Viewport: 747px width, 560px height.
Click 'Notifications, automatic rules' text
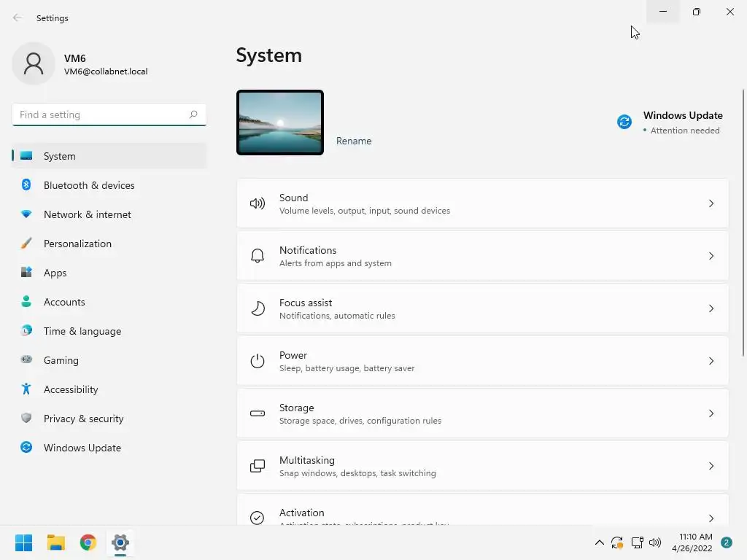337,315
